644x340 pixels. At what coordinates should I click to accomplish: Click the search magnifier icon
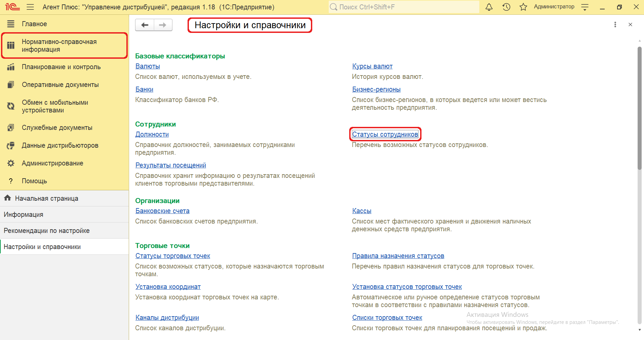[x=333, y=7]
